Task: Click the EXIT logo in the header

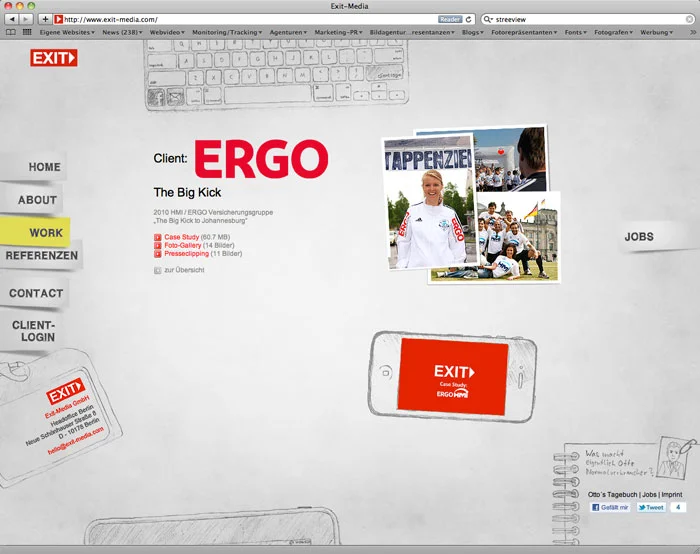Action: point(53,59)
